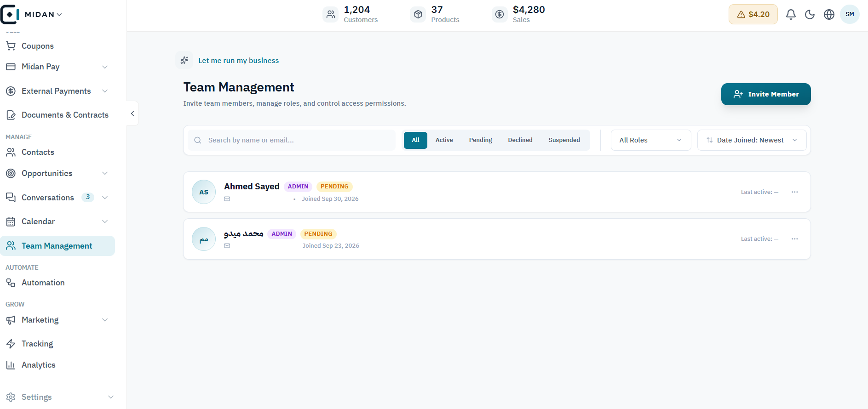Viewport: 868px width, 409px height.
Task: Expand the Calendar submenu
Action: pos(105,222)
